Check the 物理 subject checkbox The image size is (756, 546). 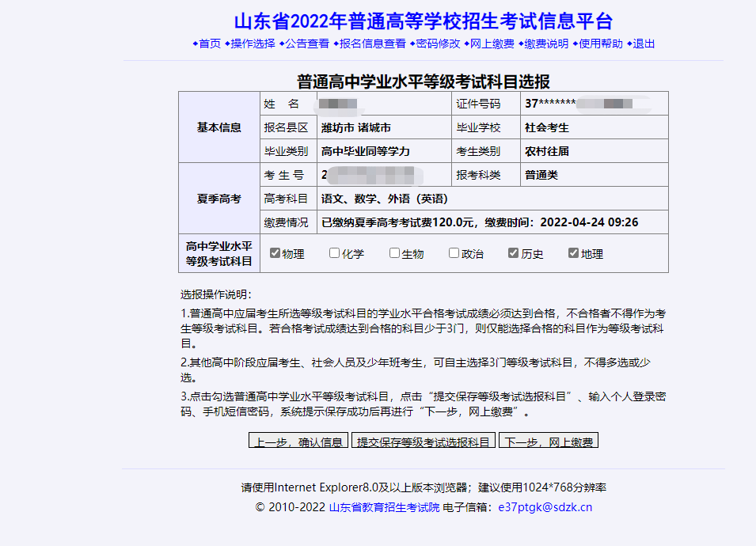point(275,253)
